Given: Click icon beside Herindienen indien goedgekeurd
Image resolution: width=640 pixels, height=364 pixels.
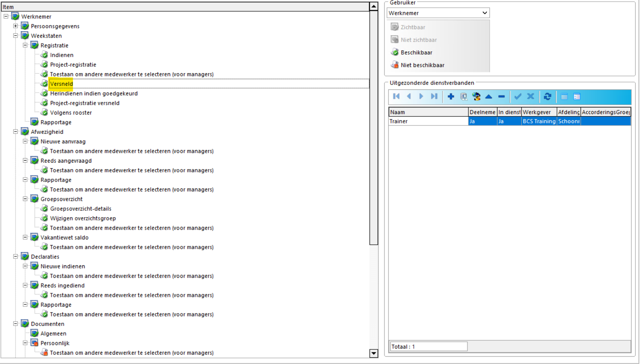Looking at the screenshot, I should [x=45, y=93].
